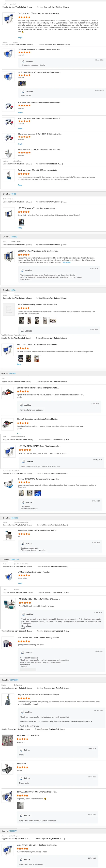Open order number 8905983 link

[x=13, y=373]
